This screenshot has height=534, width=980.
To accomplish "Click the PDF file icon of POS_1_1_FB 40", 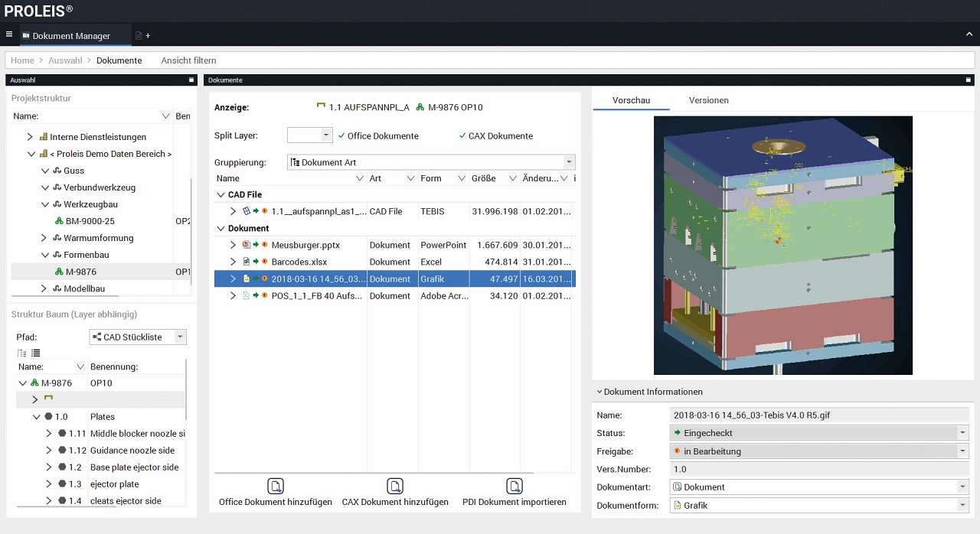I will (246, 295).
